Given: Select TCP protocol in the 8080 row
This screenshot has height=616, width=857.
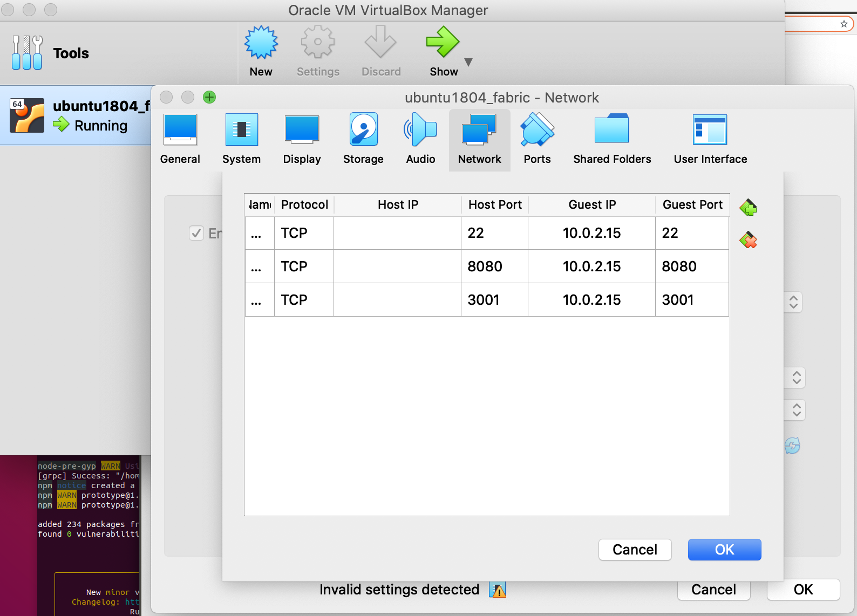Looking at the screenshot, I should 304,266.
